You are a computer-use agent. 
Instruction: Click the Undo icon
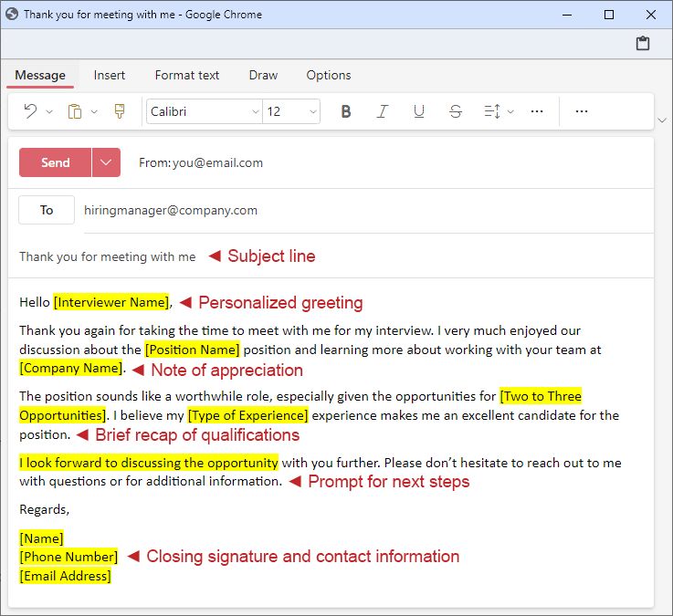click(x=30, y=111)
